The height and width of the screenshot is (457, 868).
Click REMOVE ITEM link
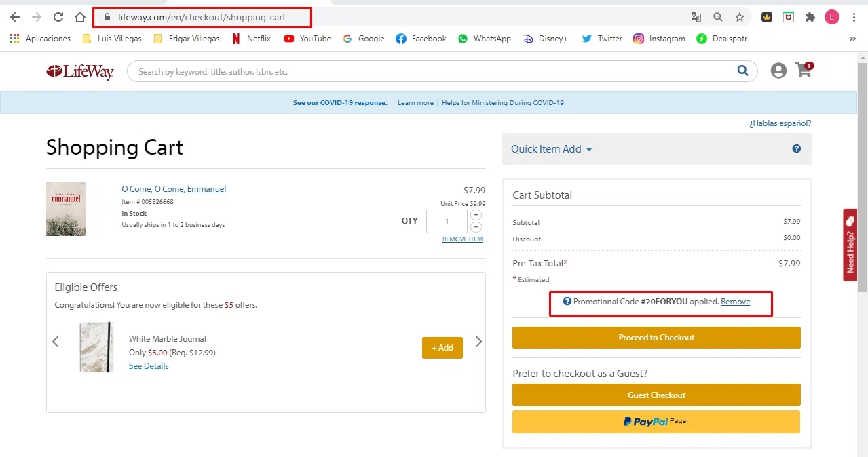click(463, 239)
